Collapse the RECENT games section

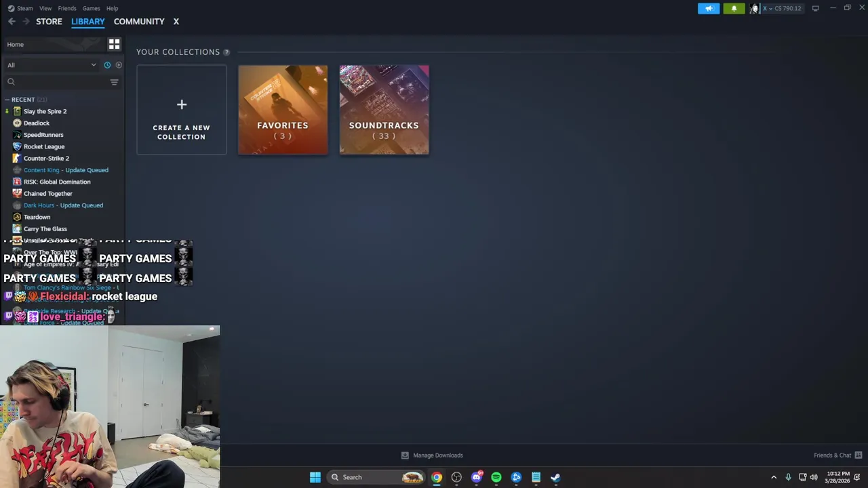7,100
